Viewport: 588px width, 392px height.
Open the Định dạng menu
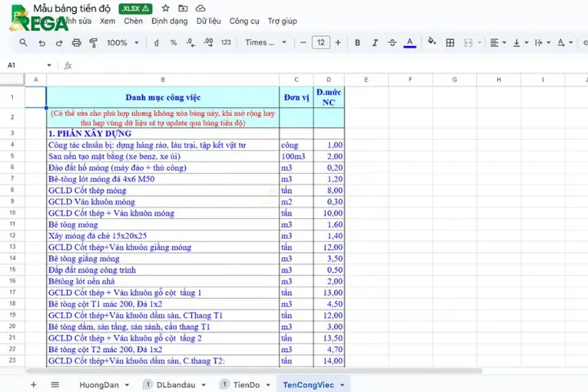(x=170, y=21)
